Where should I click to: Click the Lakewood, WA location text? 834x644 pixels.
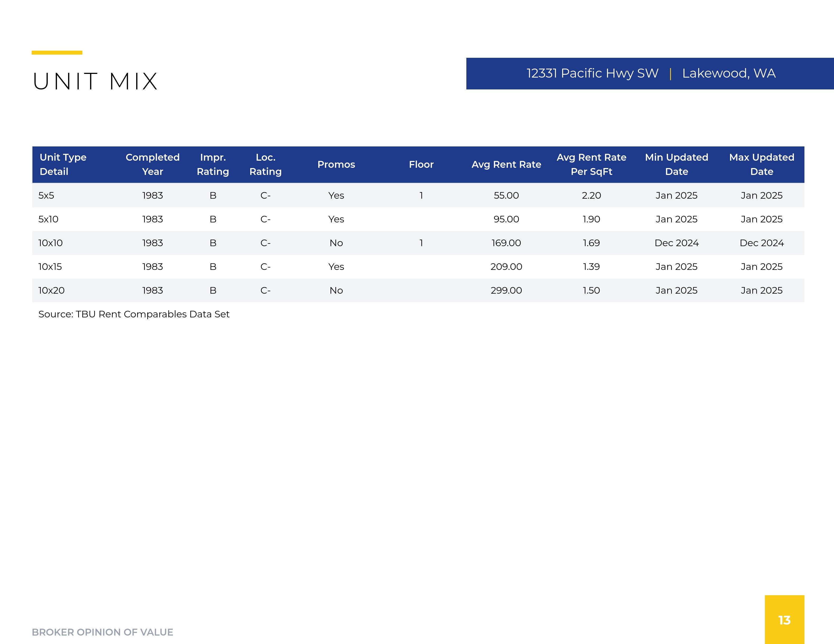click(x=729, y=73)
